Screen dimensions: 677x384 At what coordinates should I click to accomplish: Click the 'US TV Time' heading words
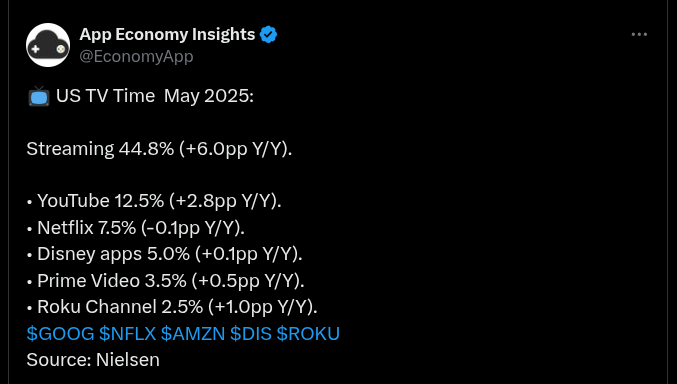[105, 96]
